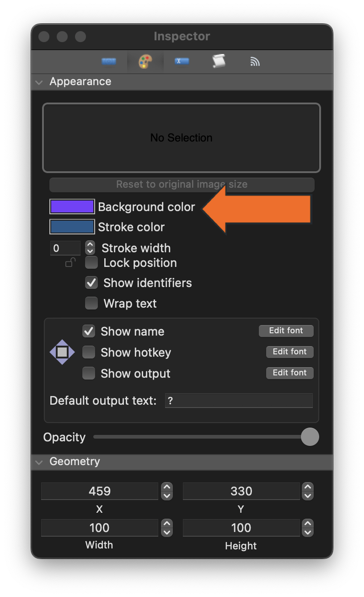Click the Opacity slider handle
The width and height of the screenshot is (364, 597).
[310, 437]
